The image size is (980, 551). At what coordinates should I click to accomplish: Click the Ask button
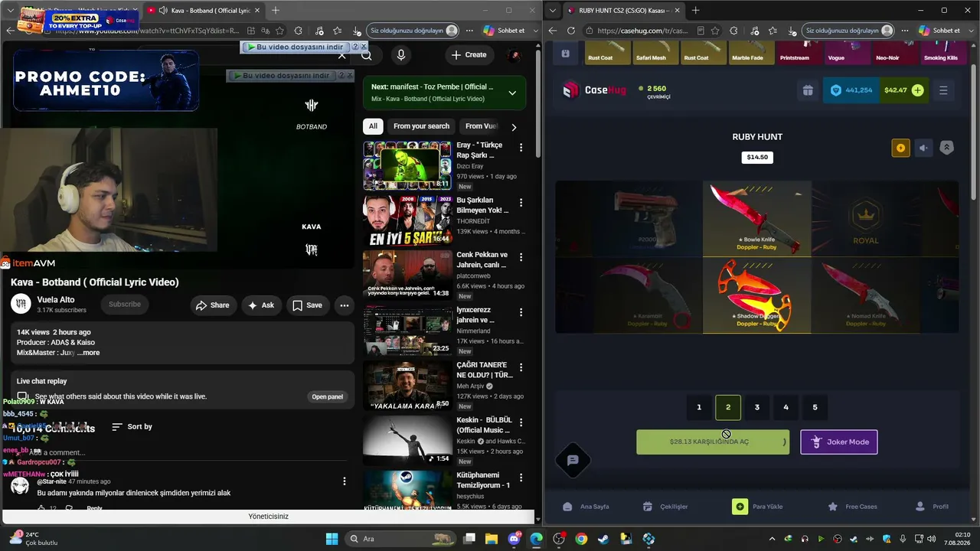click(x=260, y=305)
